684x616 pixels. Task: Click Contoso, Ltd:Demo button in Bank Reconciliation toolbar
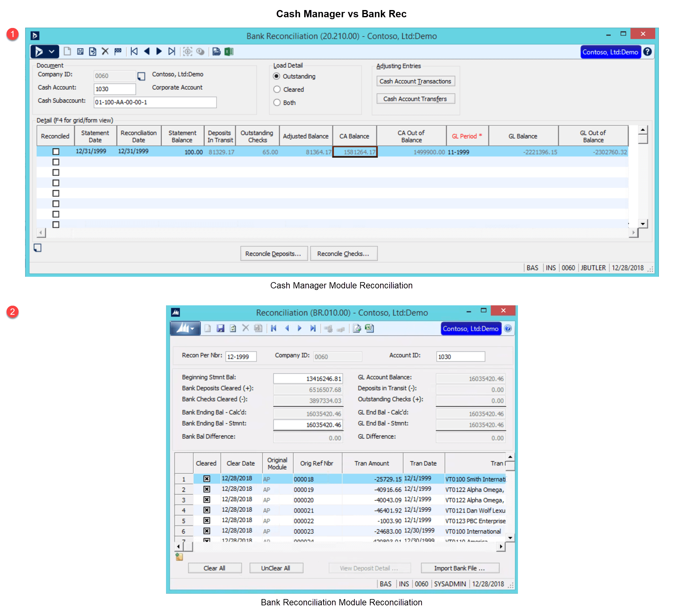coord(610,52)
